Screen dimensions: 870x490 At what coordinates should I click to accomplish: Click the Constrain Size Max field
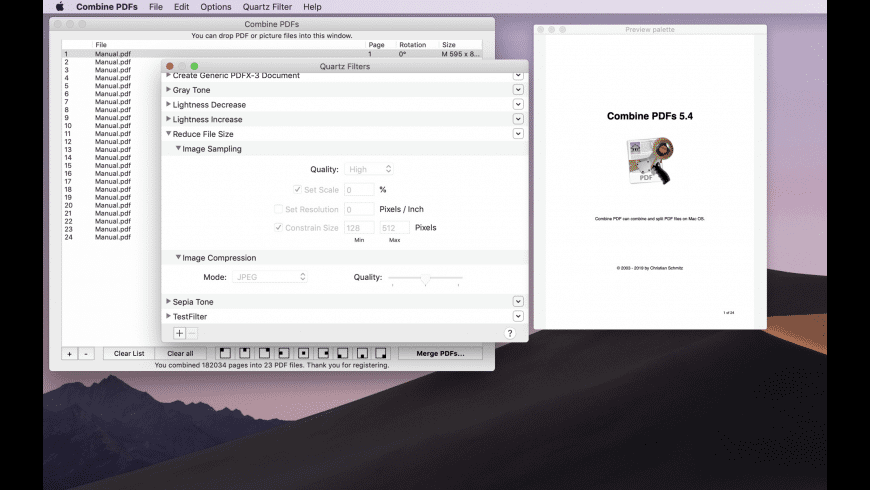[394, 228]
